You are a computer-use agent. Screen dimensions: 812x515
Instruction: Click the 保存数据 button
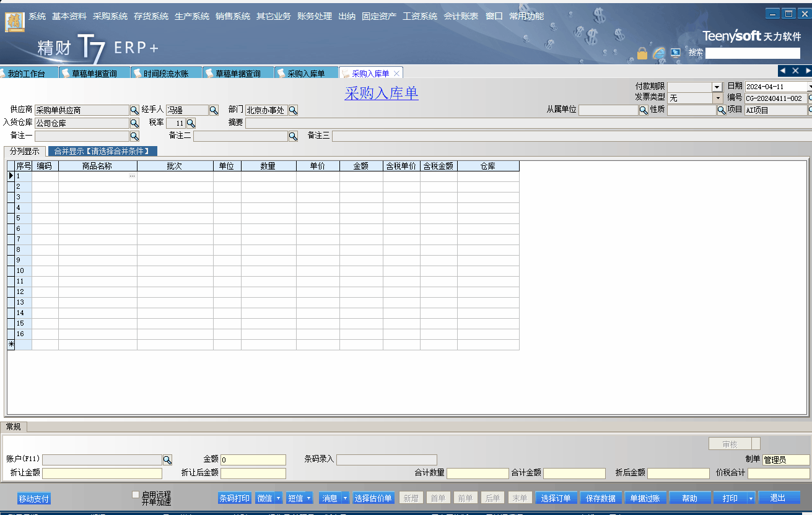[601, 498]
